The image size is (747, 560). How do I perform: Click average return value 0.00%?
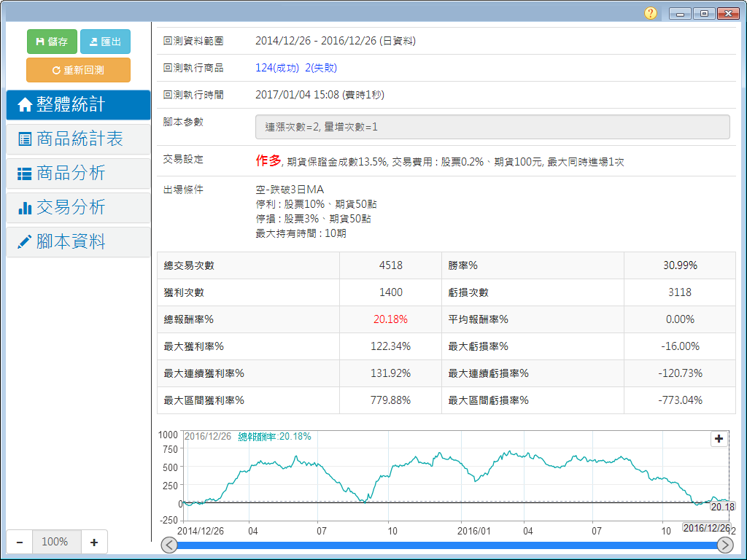click(680, 319)
